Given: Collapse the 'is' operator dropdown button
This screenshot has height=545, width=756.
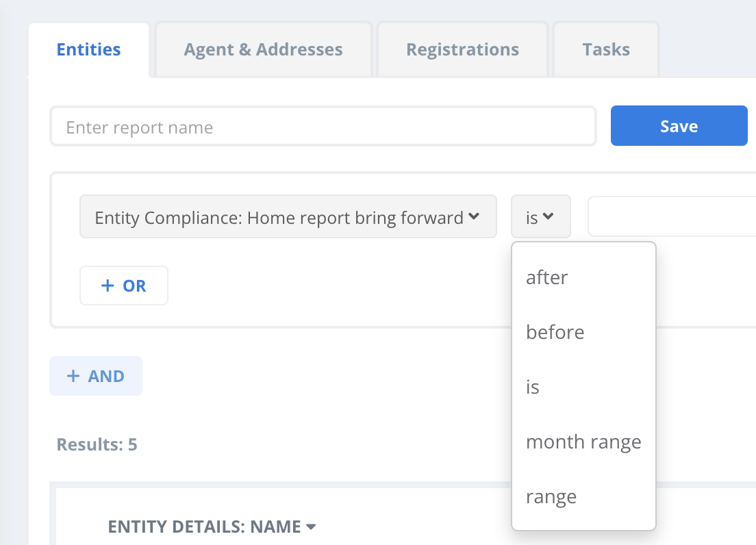Looking at the screenshot, I should [540, 218].
